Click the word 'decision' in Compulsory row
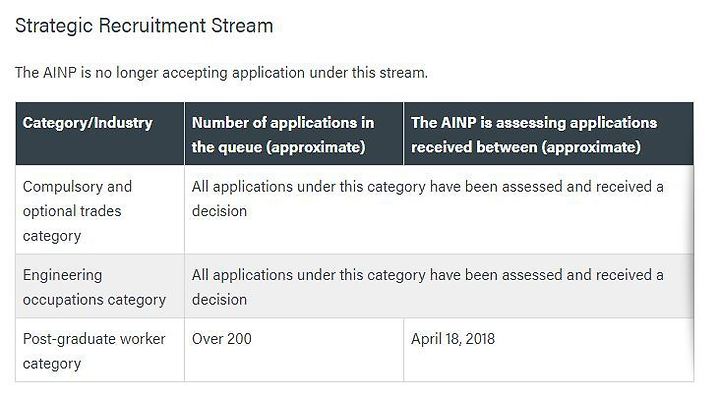Screen dimensions: 720x397 219,211
